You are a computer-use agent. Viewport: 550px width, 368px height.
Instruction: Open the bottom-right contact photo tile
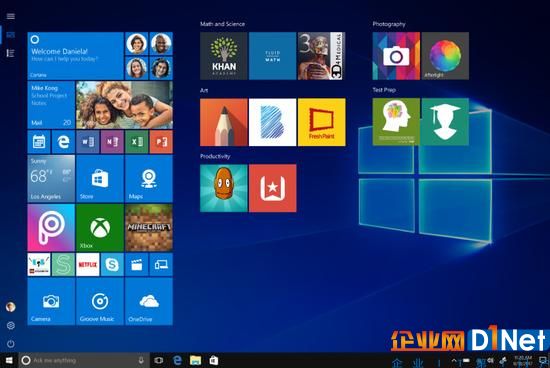click(161, 68)
